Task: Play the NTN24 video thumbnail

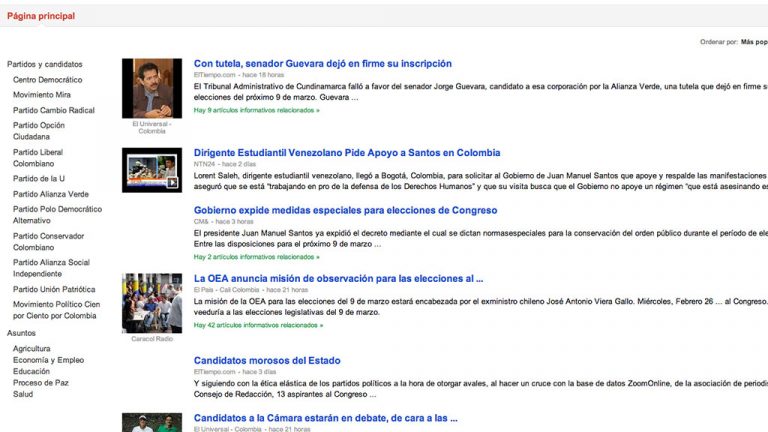Action: pyautogui.click(x=152, y=170)
